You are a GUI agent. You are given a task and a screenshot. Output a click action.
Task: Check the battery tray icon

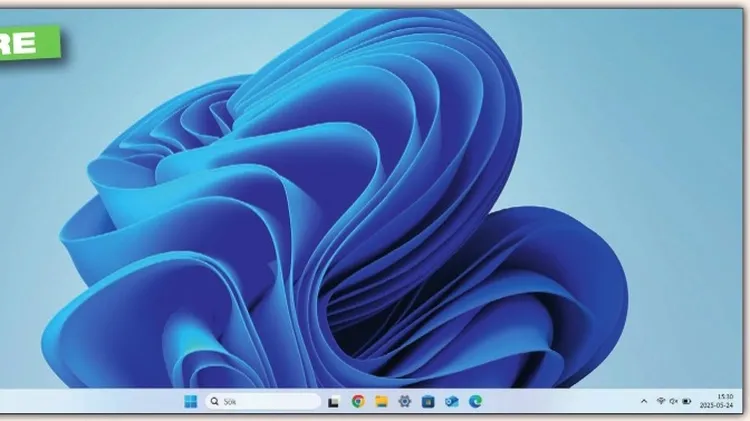point(686,401)
